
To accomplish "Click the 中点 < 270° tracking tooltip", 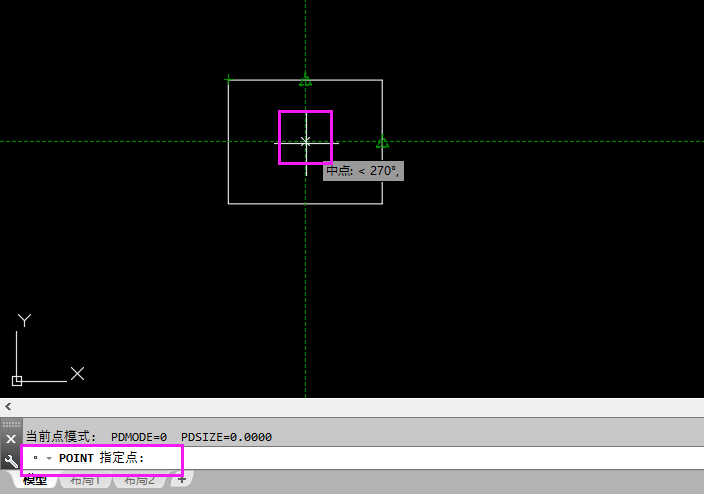I will pyautogui.click(x=363, y=171).
